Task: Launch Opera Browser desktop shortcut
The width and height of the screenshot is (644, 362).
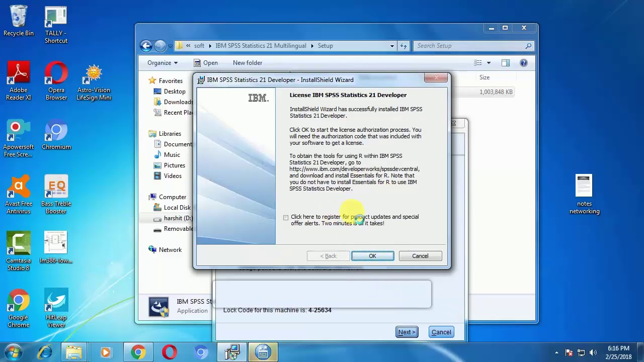Action: tap(56, 80)
